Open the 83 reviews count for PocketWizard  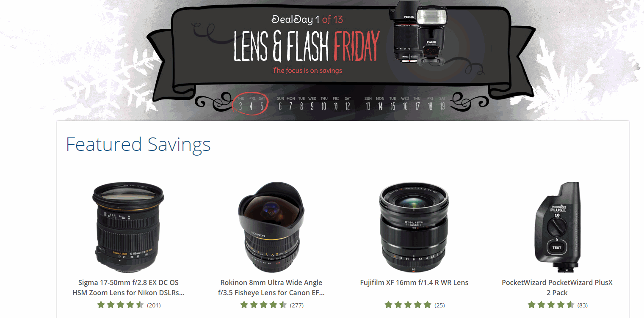pos(582,305)
